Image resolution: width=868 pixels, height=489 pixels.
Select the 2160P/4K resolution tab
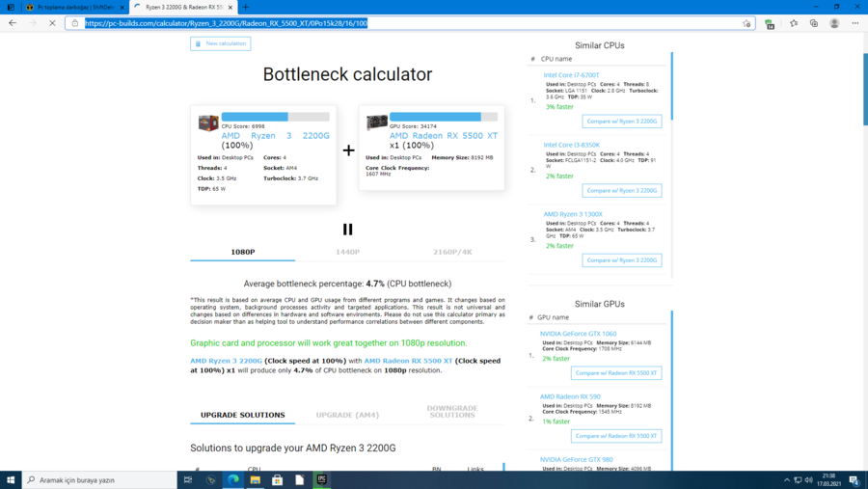click(x=452, y=252)
